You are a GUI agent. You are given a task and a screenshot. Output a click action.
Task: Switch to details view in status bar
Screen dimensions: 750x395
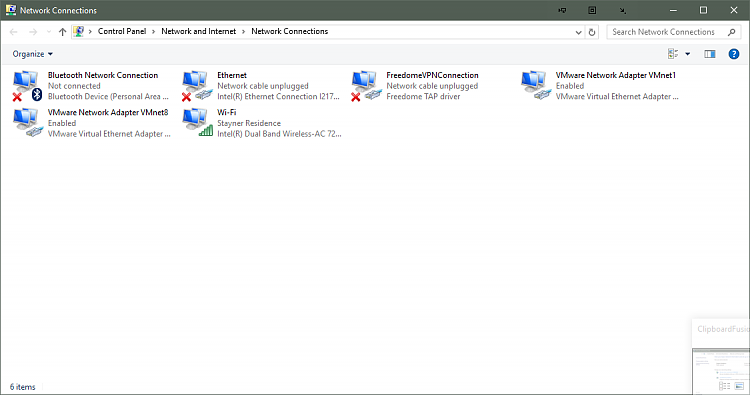click(724, 386)
